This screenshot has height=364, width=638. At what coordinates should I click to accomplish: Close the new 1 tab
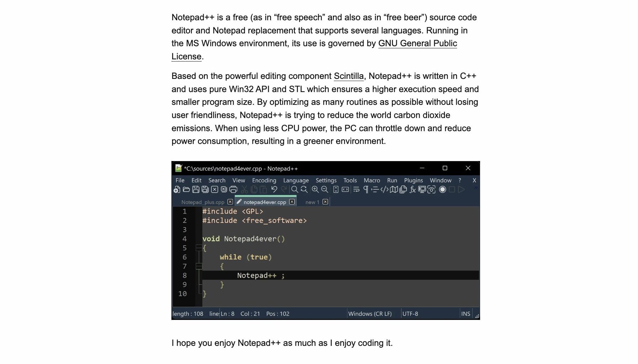click(325, 202)
